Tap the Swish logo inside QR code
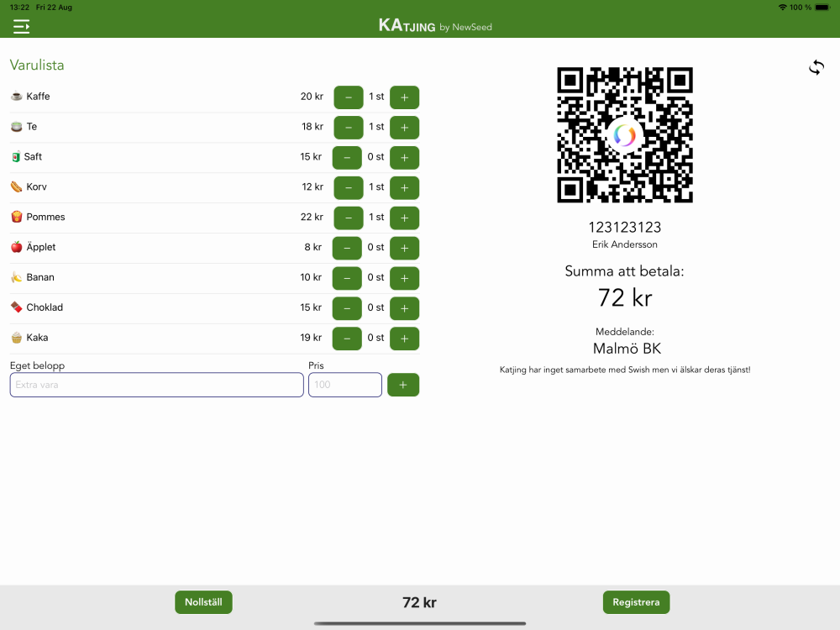 625,135
